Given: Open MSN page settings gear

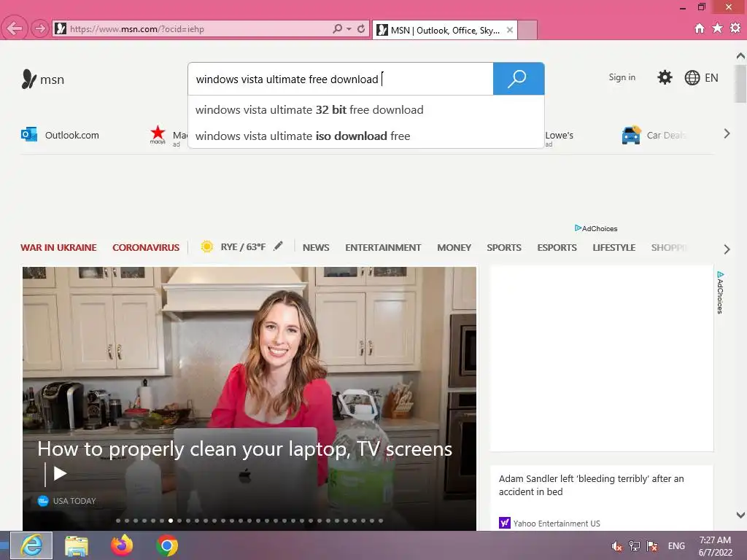Looking at the screenshot, I should pyautogui.click(x=665, y=77).
